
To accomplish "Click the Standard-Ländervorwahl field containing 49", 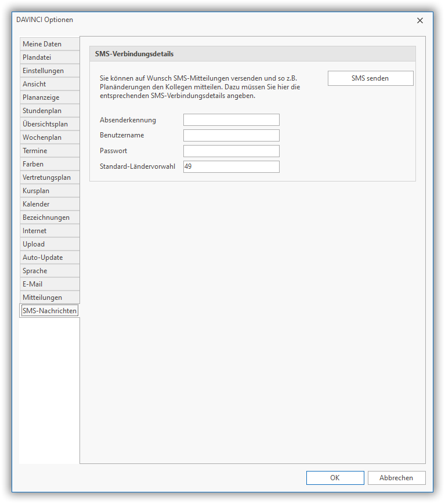I will [x=231, y=167].
